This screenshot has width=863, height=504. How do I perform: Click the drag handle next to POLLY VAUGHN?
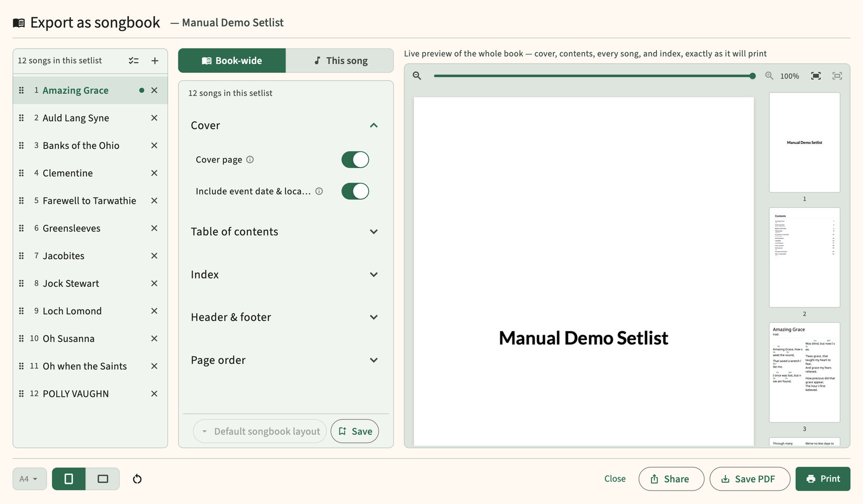tap(22, 393)
